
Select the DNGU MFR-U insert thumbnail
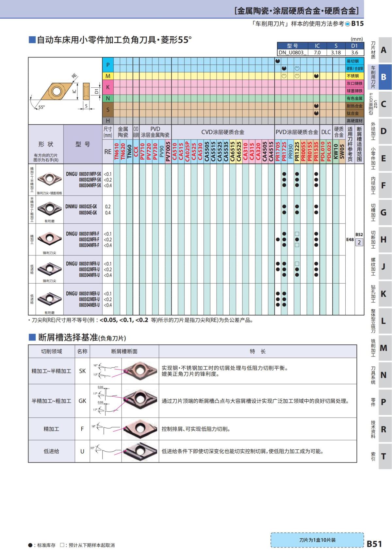pos(49,269)
